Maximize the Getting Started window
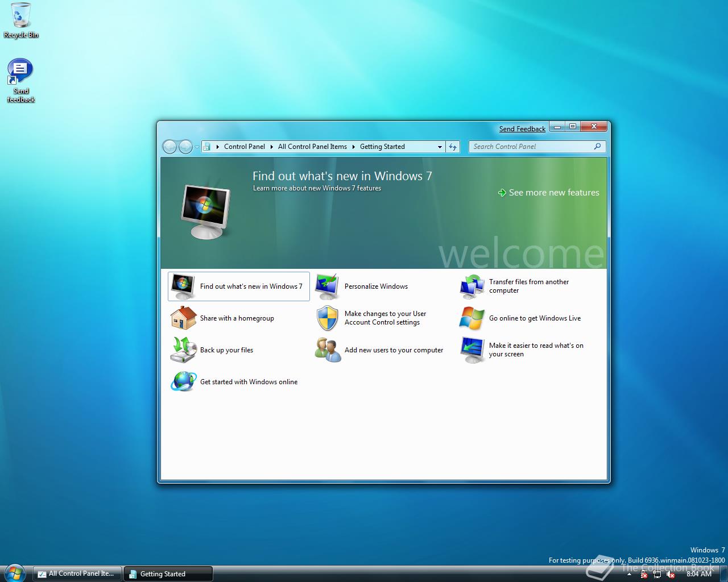Image resolution: width=728 pixels, height=582 pixels. pyautogui.click(x=573, y=127)
